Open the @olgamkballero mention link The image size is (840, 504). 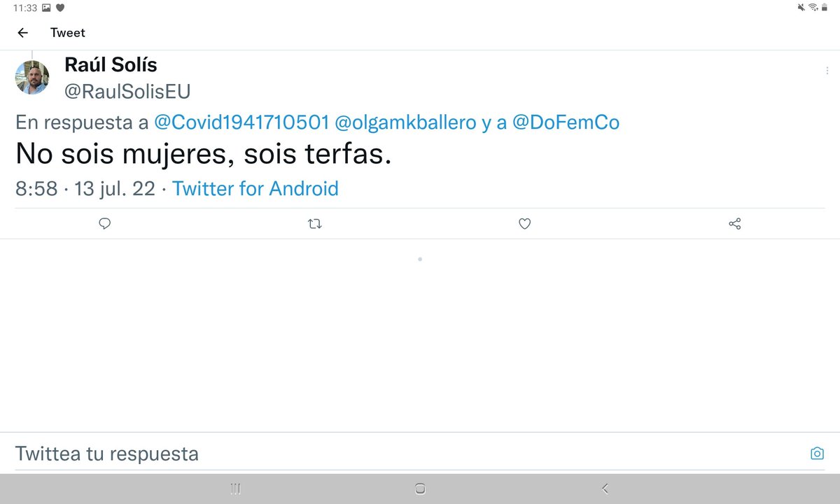[x=404, y=122]
